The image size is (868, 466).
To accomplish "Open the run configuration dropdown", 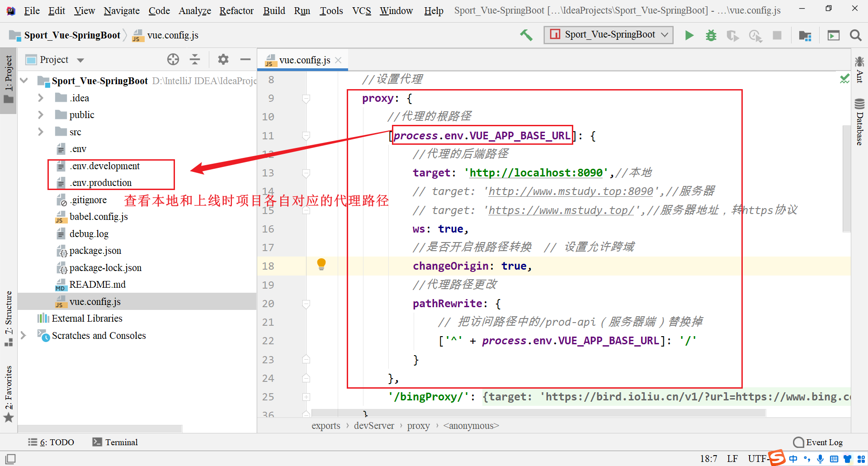I will (609, 35).
